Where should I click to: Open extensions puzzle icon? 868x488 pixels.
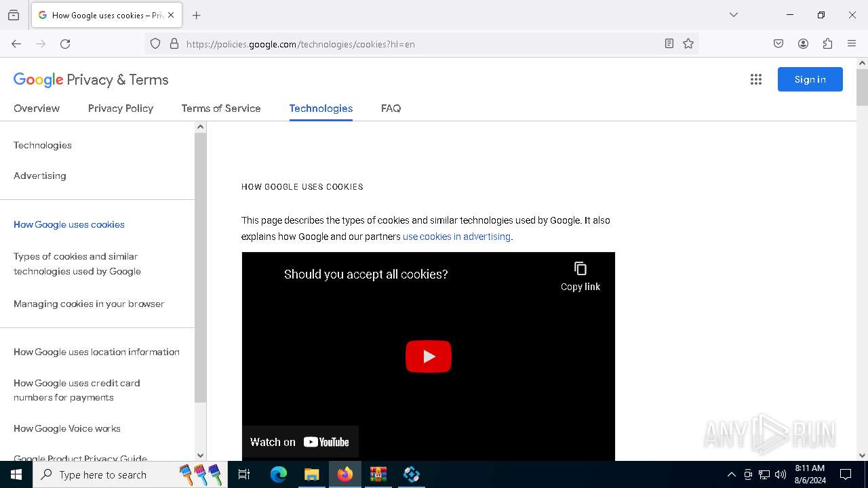[827, 44]
